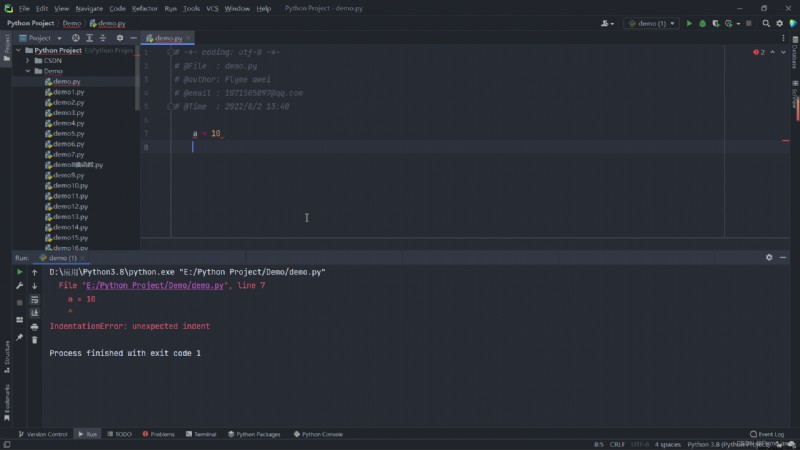Click wrench icon in Run tool window
Image resolution: width=800 pixels, height=450 pixels.
point(19,286)
